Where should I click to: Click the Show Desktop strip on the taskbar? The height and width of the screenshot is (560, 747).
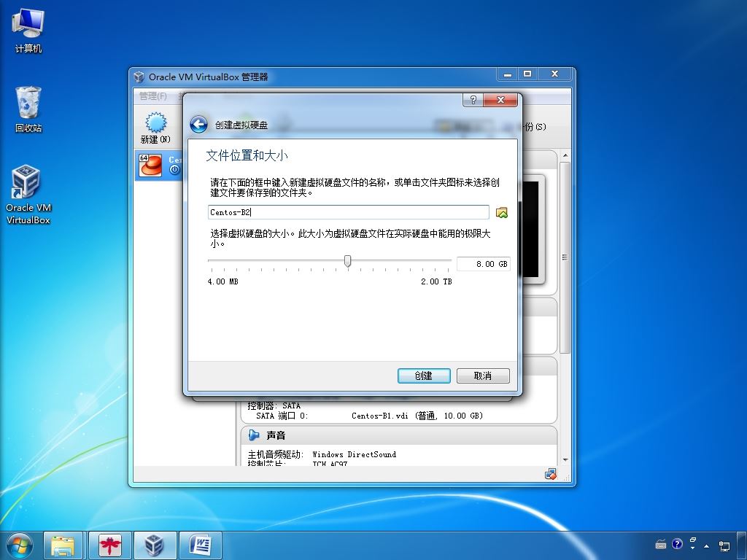(x=743, y=545)
